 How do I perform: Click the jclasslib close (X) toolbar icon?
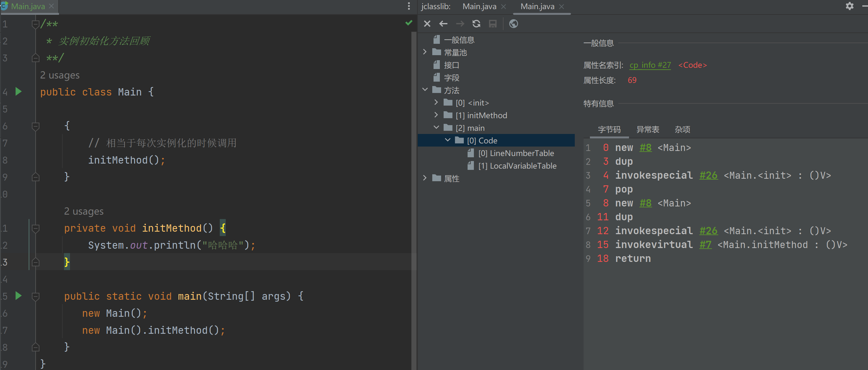pos(427,24)
